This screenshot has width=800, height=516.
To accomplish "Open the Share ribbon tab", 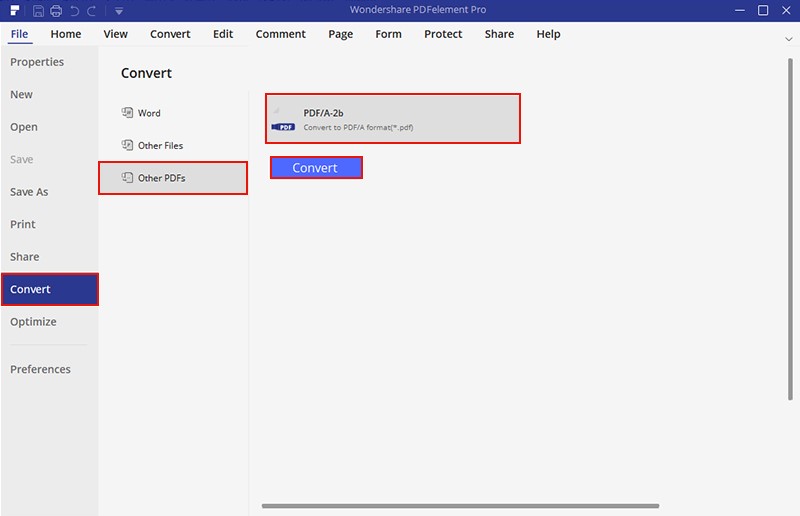I will [499, 34].
